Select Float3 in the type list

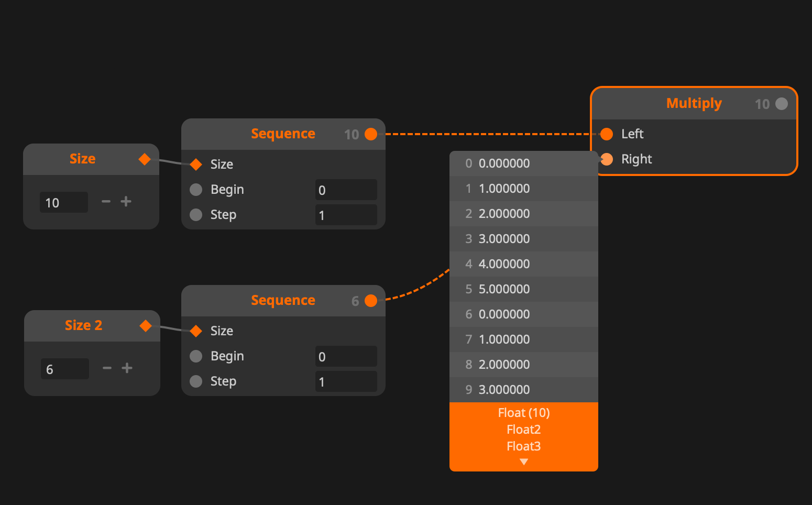[523, 446]
